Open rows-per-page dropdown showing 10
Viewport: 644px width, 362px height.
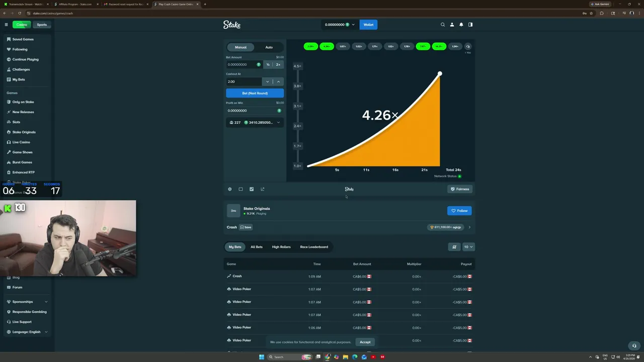point(468,247)
